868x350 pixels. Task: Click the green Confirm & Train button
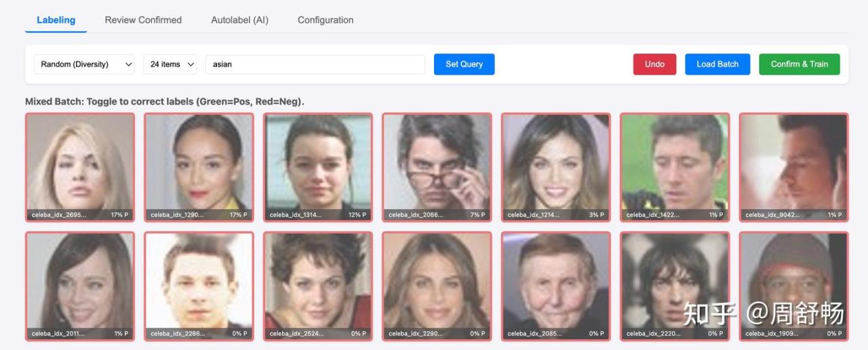point(799,64)
